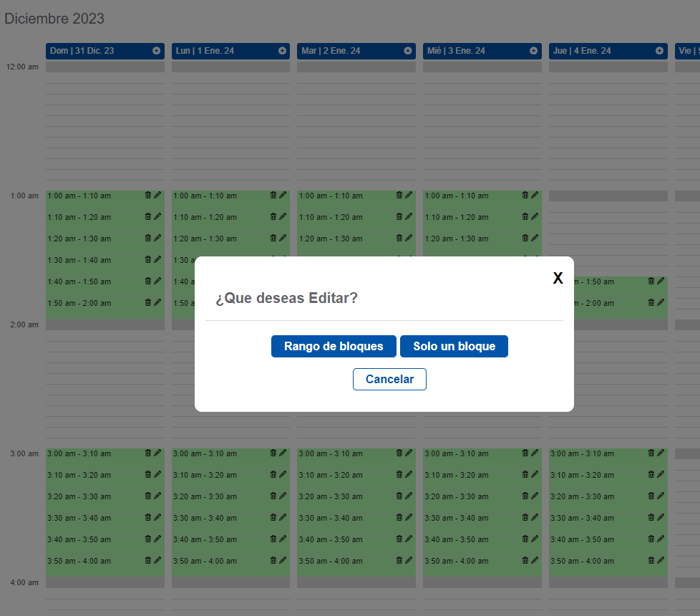This screenshot has height=616, width=700.
Task: Add a new block to Mar 2 Ene. column
Action: point(407,51)
